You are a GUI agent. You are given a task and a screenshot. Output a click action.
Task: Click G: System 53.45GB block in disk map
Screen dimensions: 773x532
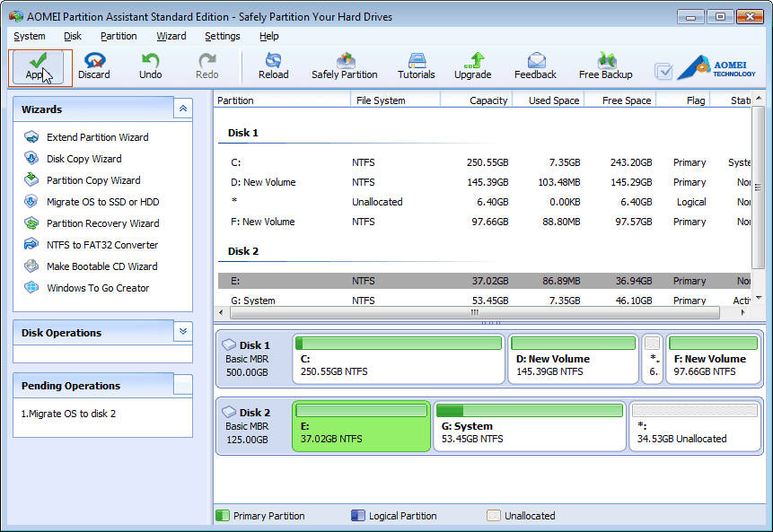(530, 426)
